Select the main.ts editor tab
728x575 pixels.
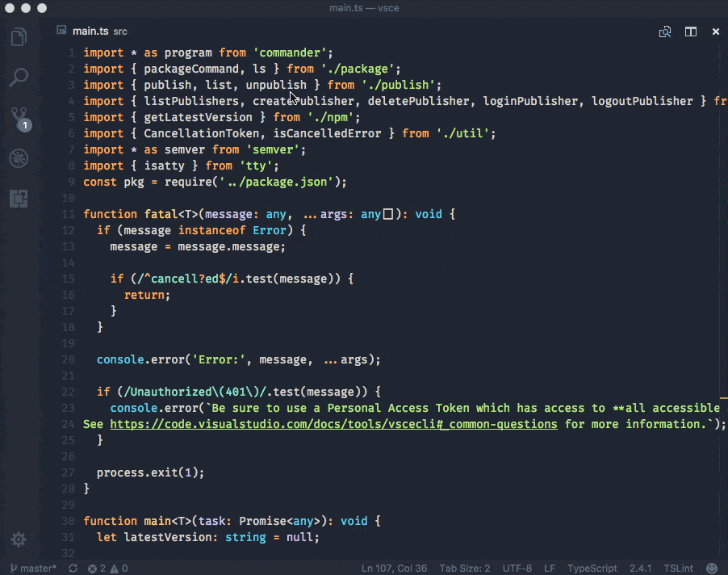point(90,31)
